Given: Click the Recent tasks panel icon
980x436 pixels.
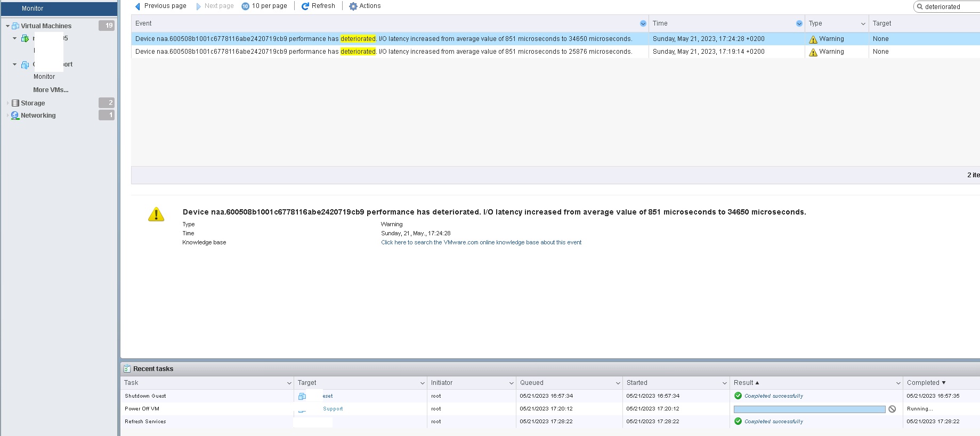Looking at the screenshot, I should tap(127, 368).
